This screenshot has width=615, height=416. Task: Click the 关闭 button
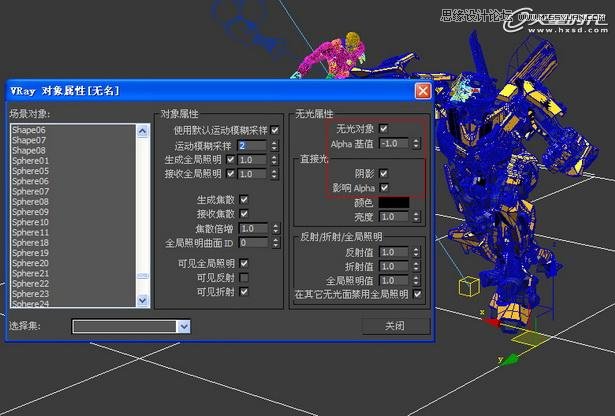coord(395,325)
